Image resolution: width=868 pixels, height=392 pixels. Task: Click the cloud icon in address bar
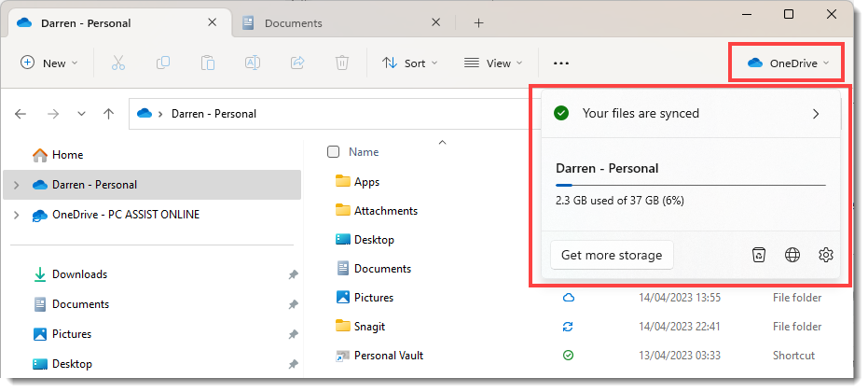(x=145, y=114)
